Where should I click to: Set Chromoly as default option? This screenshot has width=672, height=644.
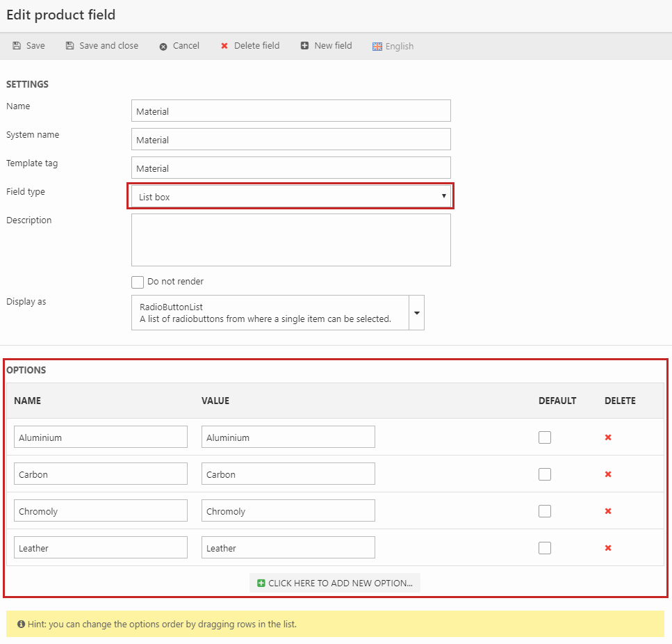[x=545, y=511]
